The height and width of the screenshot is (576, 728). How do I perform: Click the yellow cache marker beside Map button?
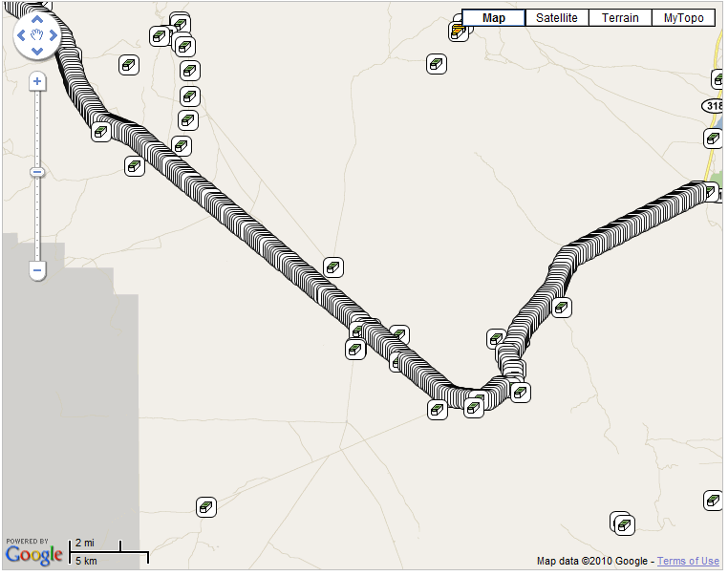[x=459, y=31]
